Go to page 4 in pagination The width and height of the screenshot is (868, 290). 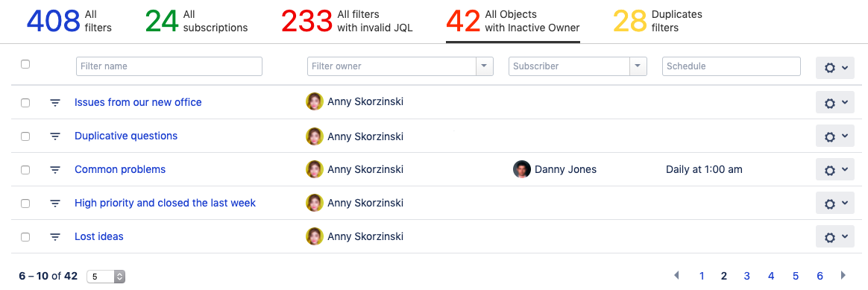pos(771,276)
